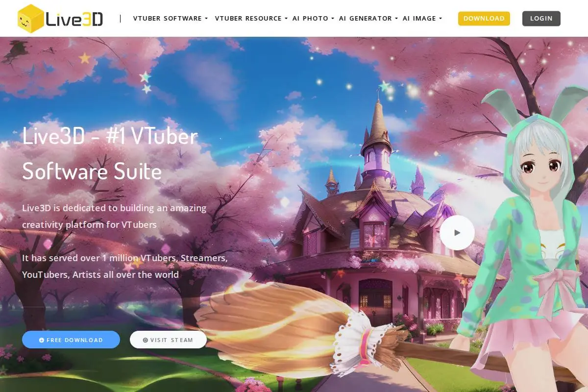This screenshot has height=392, width=588.
Task: Expand the AI Generator dropdown arrow
Action: [x=396, y=19]
